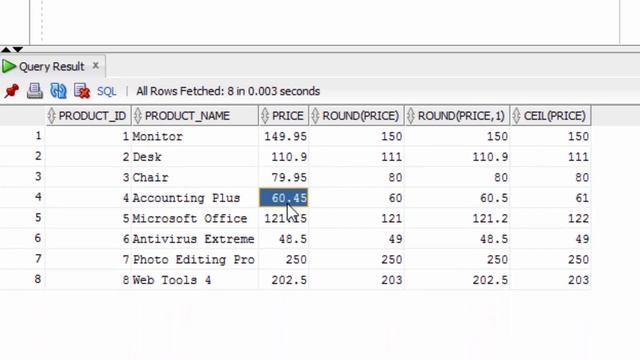Sort by PRODUCT_NAME column header
Viewport: 640px width, 360px height.
pyautogui.click(x=195, y=116)
